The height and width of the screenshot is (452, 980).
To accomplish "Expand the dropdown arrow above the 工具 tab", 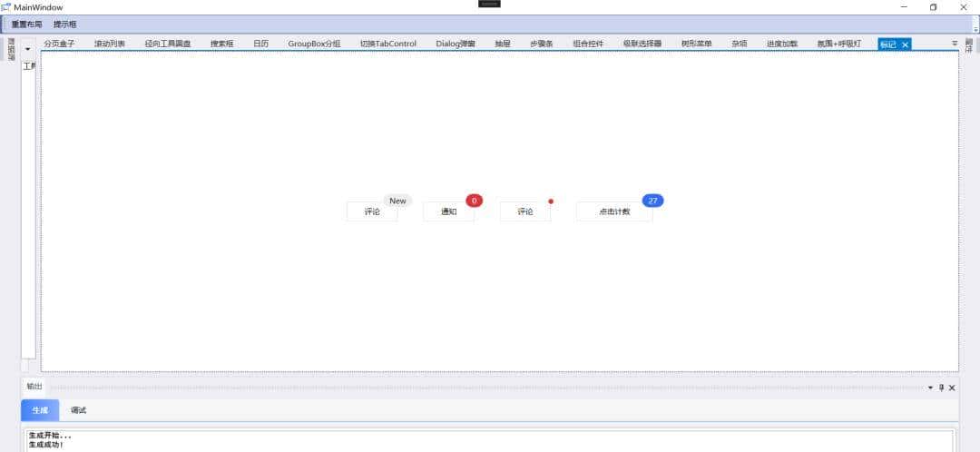I will [x=27, y=49].
